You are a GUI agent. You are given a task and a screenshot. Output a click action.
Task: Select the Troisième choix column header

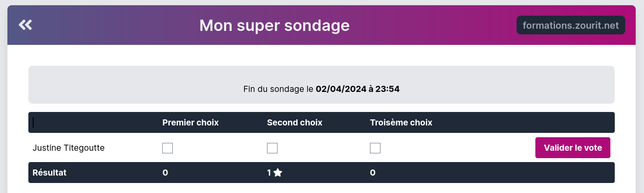point(401,123)
